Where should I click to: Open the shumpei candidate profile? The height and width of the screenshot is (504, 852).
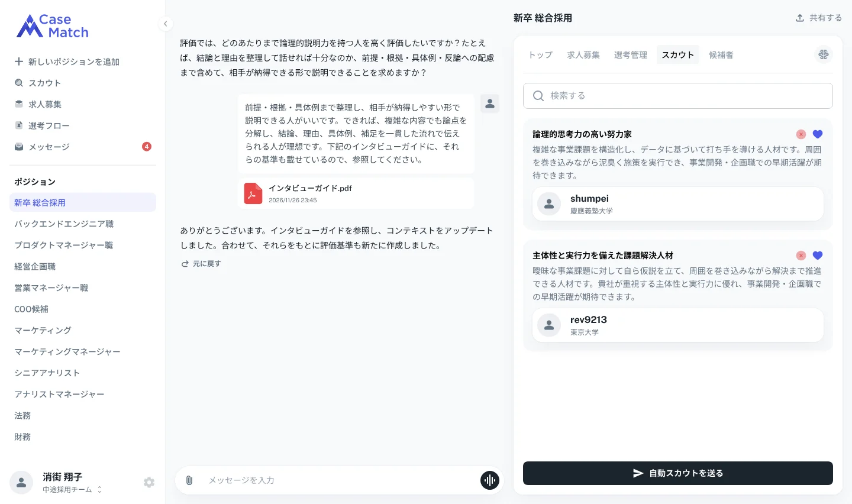678,204
